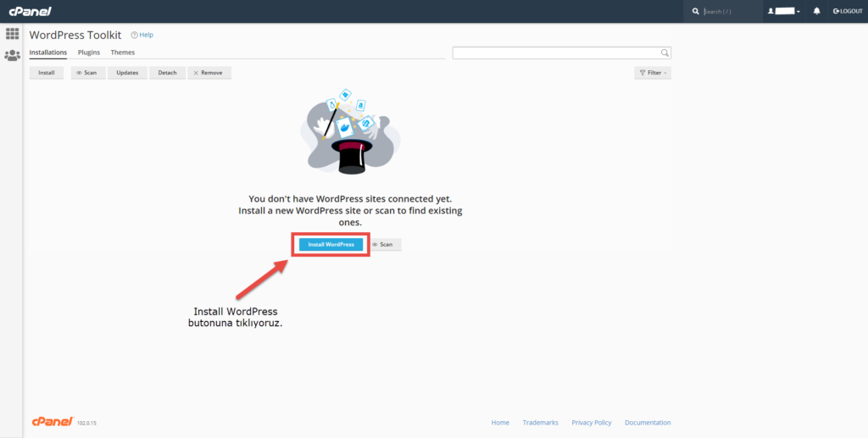Click the cPanel logo in footer
Image resolution: width=868 pixels, height=438 pixels.
tap(52, 422)
